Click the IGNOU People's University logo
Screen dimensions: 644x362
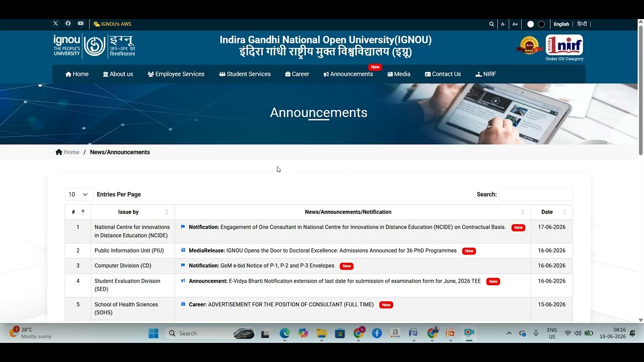click(x=94, y=46)
